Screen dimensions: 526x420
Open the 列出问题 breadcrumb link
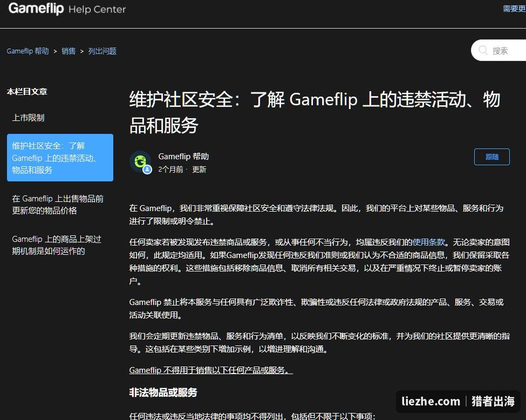103,51
